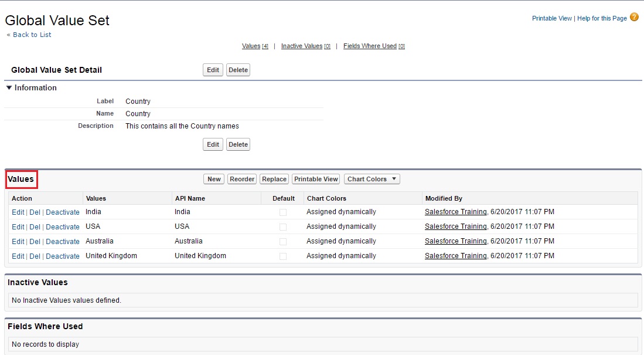Edit the India value row

click(18, 212)
